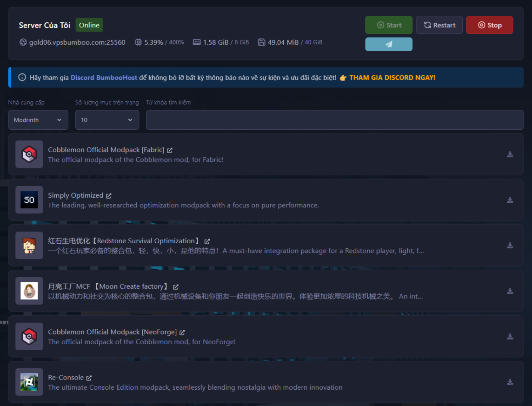Viewport: 532px width, 406px height.
Task: Click the download icon beside Re-Console
Action: point(510,382)
